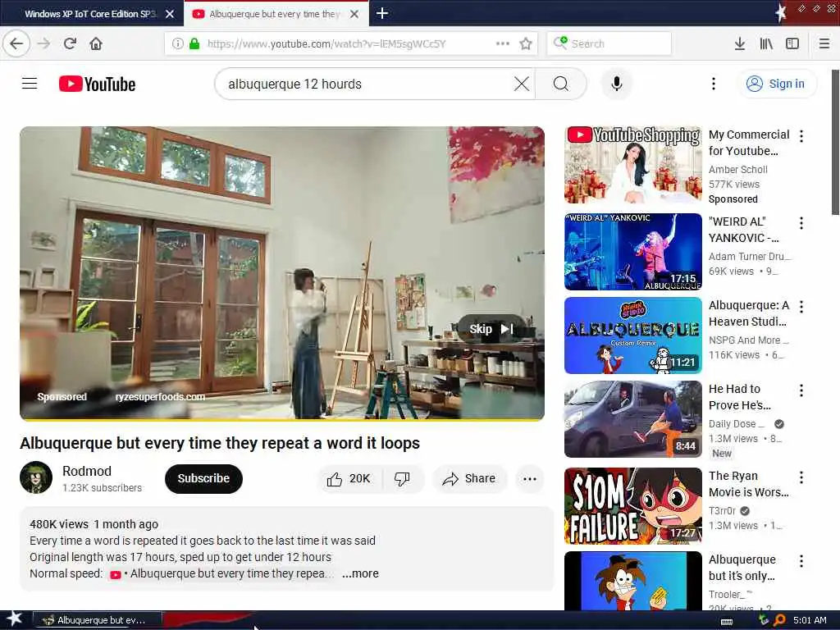The width and height of the screenshot is (840, 630).
Task: Open page actions three-dot menu in address bar
Action: (503, 43)
